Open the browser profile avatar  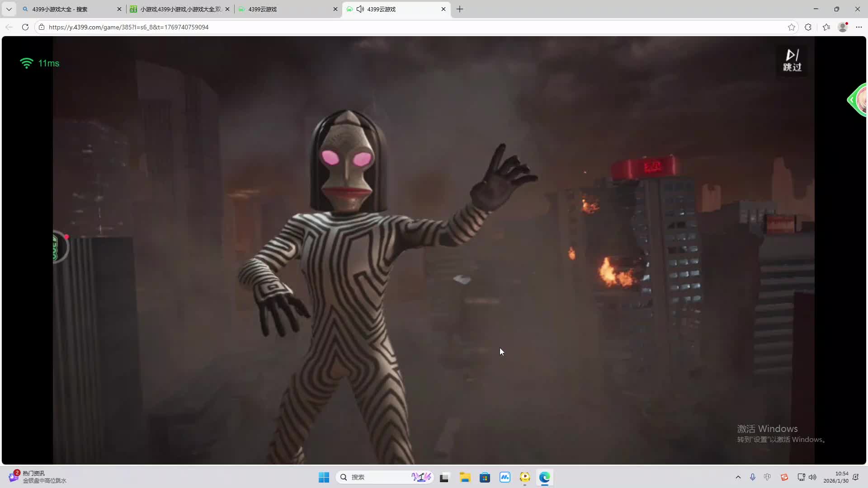pos(843,27)
